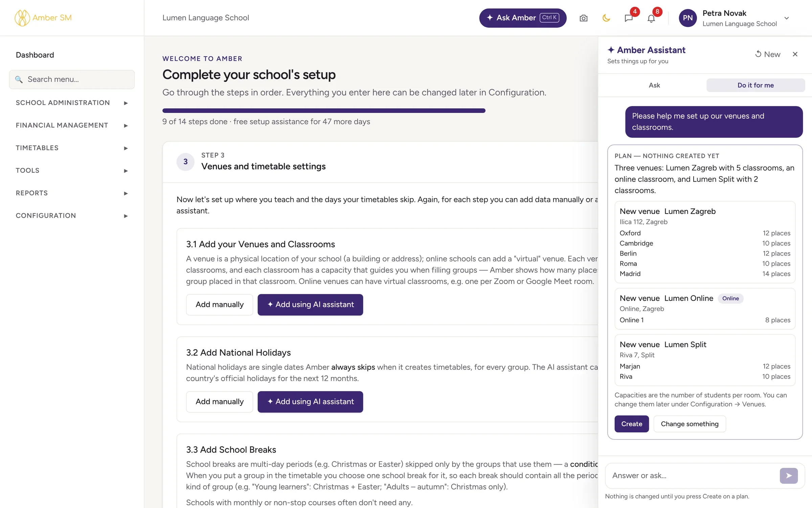Click the magnifier icon in menu search
Viewport: 812px width, 508px height.
tap(19, 79)
